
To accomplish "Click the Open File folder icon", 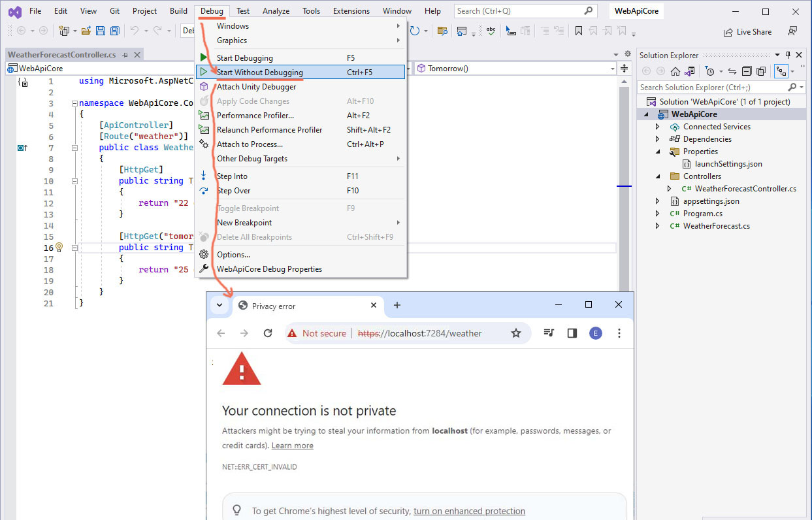I will (86, 31).
